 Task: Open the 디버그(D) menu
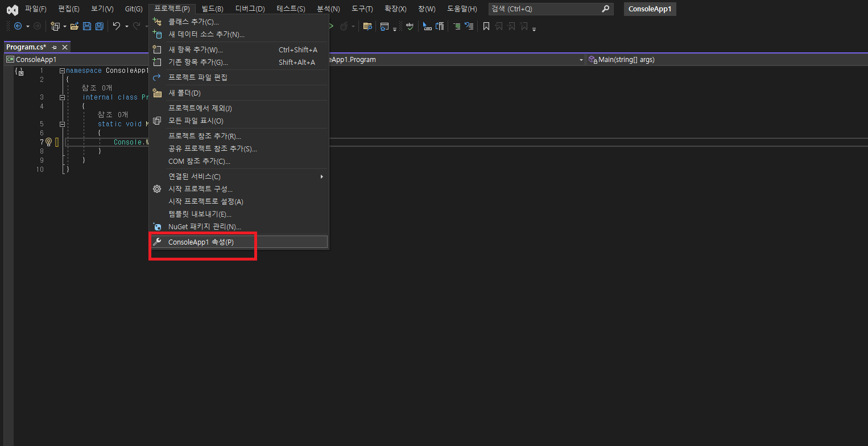[250, 9]
